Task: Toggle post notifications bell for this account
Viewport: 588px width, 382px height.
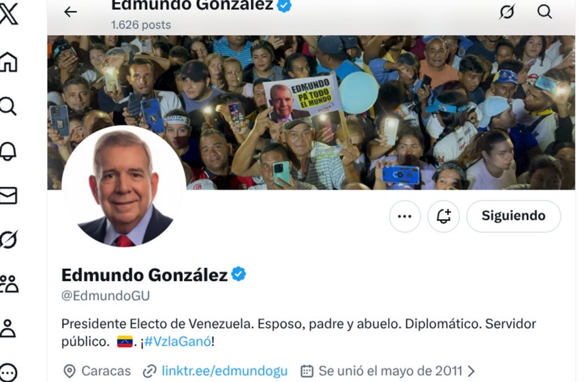Action: [x=444, y=216]
